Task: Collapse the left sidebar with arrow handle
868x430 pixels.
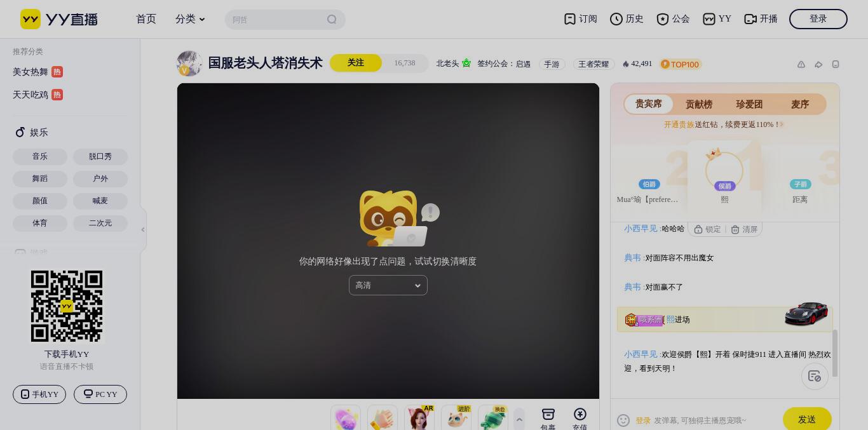Action: click(x=143, y=229)
